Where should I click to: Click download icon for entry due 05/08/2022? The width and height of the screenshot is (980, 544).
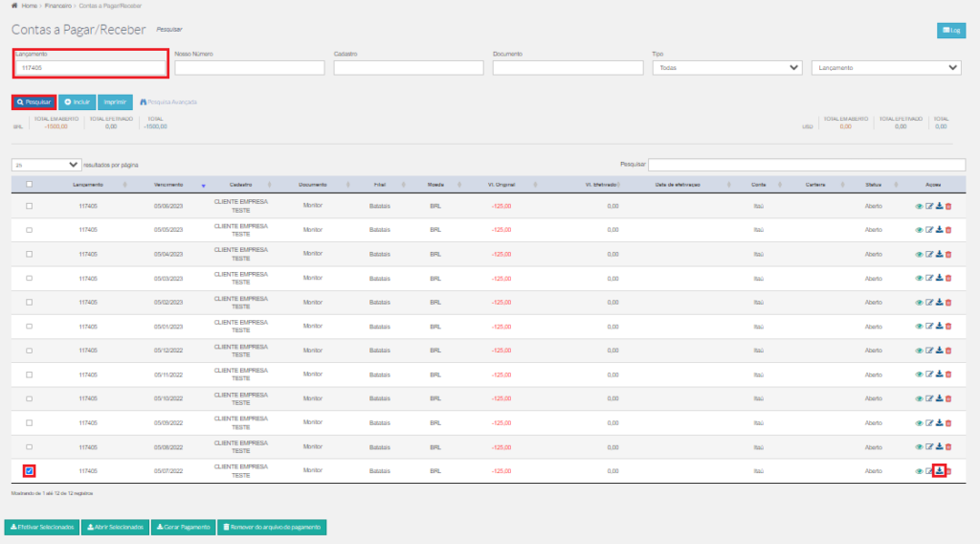point(940,447)
